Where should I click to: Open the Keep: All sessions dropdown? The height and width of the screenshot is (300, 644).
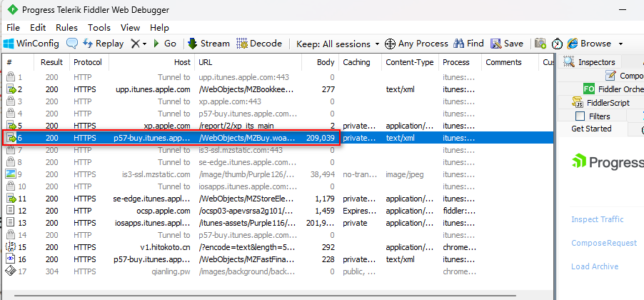pyautogui.click(x=338, y=44)
